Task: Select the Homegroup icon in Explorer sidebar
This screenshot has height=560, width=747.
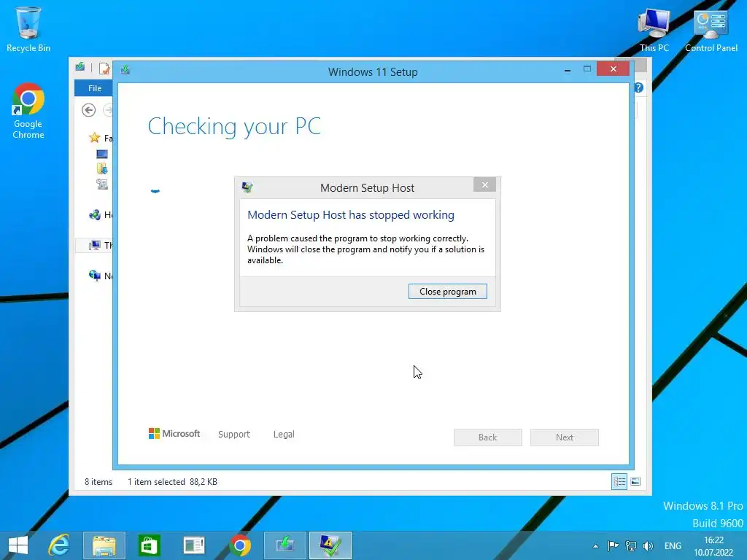Action: [x=95, y=215]
